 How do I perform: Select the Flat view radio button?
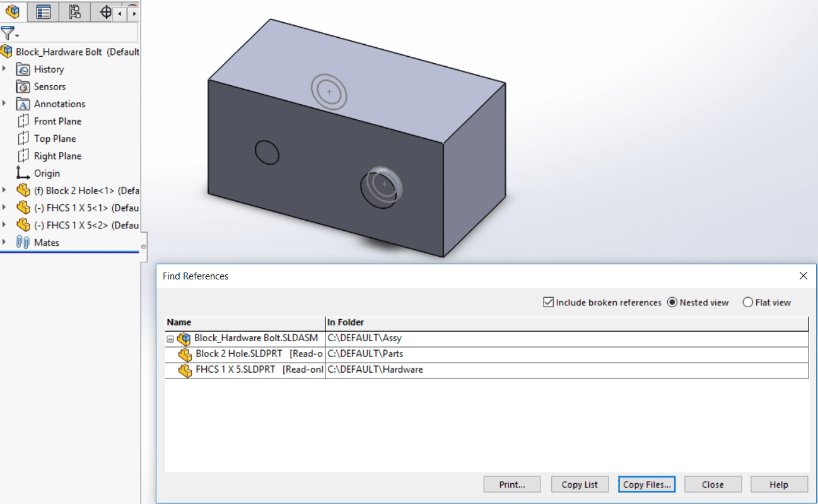(x=748, y=303)
